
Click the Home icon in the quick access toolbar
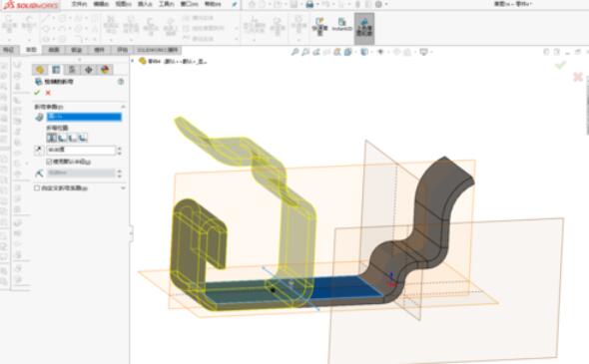(252, 5)
